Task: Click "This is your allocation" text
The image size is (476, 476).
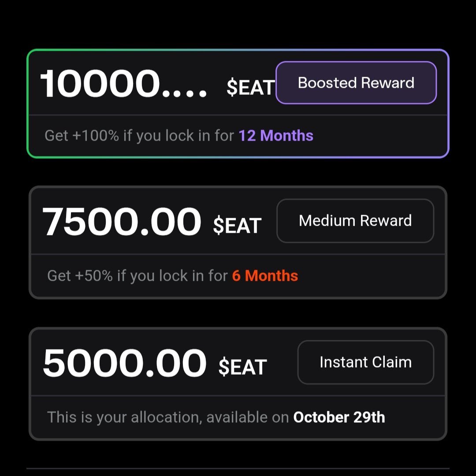Action: [124, 417]
